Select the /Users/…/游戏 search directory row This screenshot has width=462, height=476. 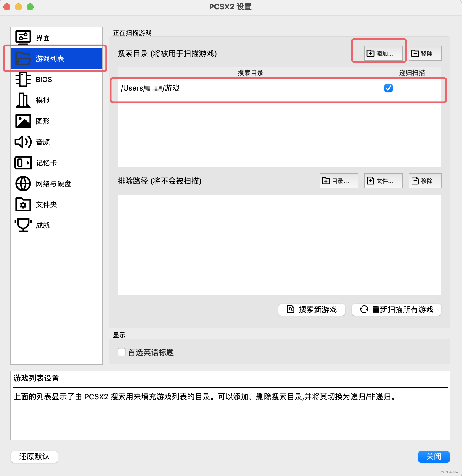[x=279, y=88]
